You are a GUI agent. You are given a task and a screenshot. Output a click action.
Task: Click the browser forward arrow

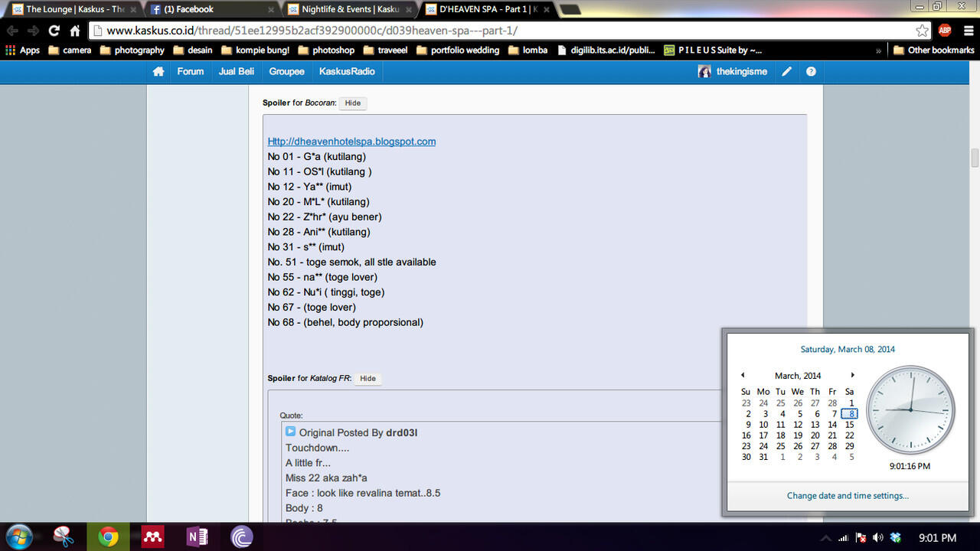pyautogui.click(x=33, y=31)
